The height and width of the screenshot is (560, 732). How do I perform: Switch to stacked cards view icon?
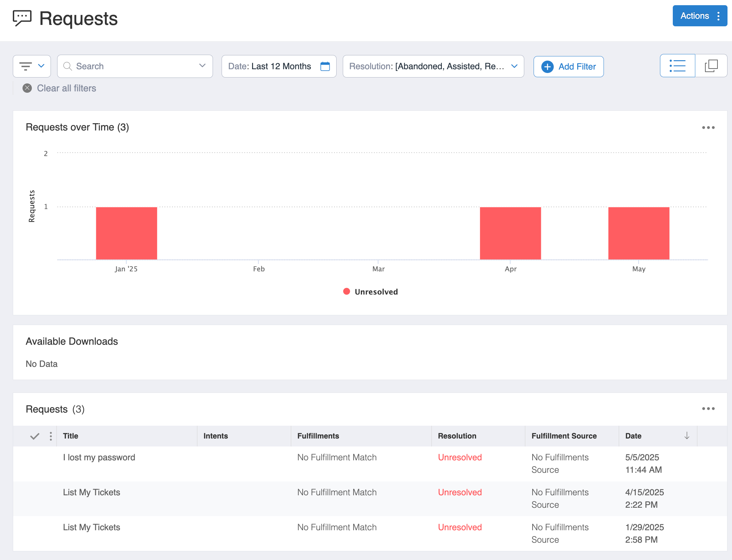coord(711,66)
